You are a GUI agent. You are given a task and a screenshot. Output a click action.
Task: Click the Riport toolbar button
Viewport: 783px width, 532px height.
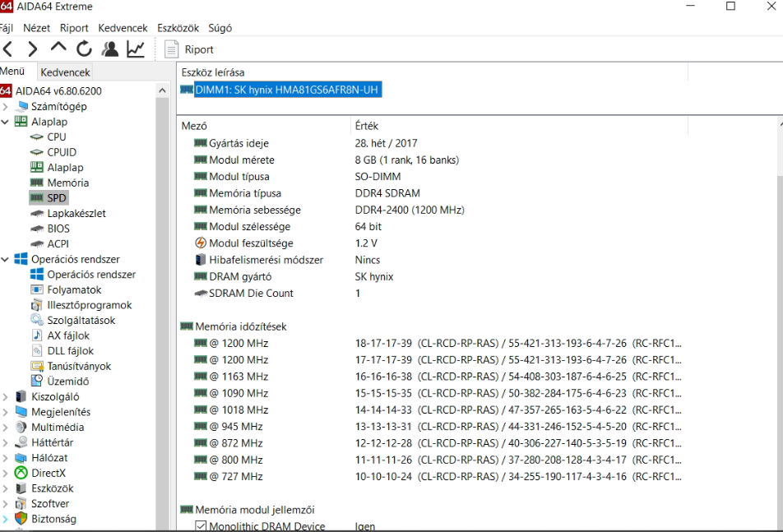pyautogui.click(x=189, y=49)
